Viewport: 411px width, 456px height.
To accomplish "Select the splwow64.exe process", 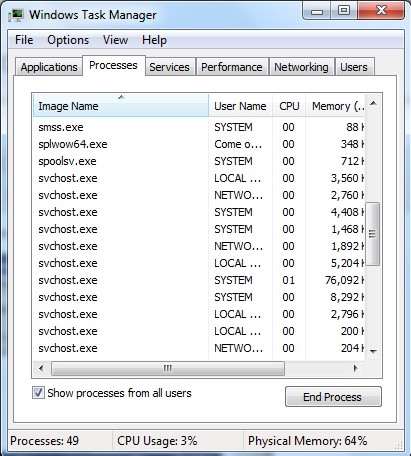I will point(199,144).
